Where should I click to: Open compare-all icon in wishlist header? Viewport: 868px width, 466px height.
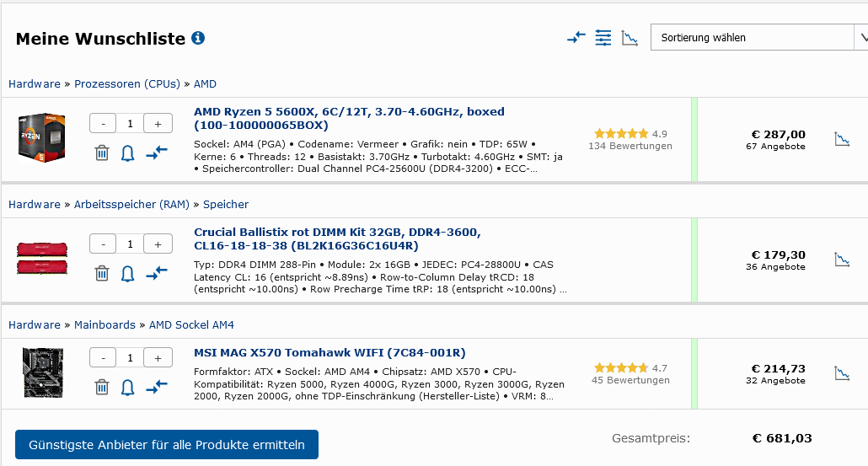tap(576, 38)
